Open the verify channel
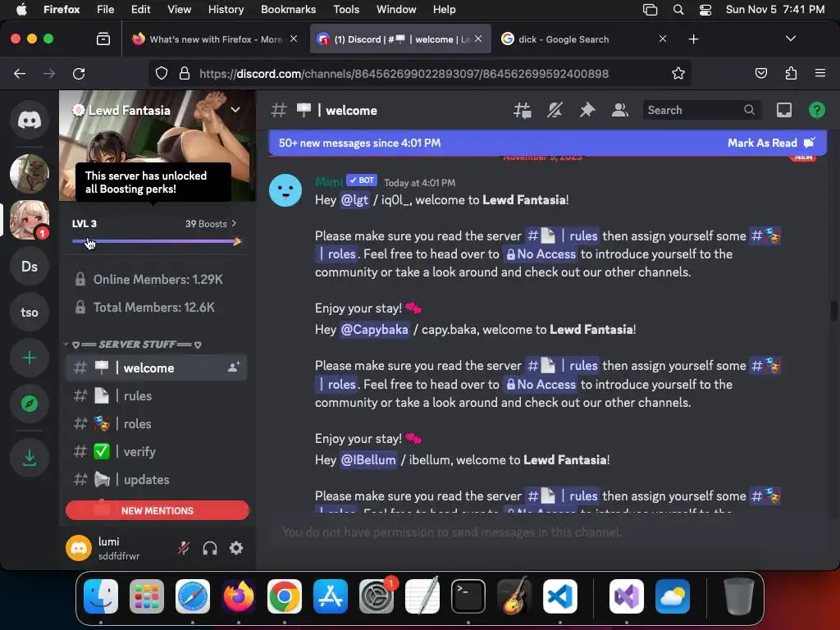Image resolution: width=840 pixels, height=630 pixels. pyautogui.click(x=156, y=452)
